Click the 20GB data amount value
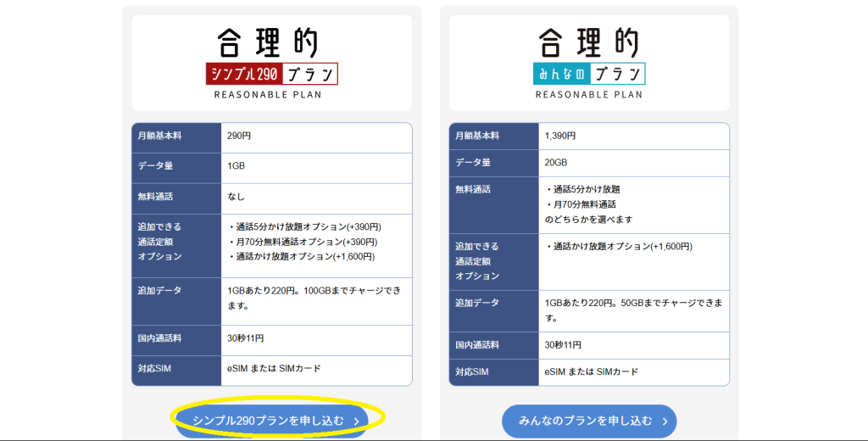This screenshot has height=441, width=868. pos(557,162)
